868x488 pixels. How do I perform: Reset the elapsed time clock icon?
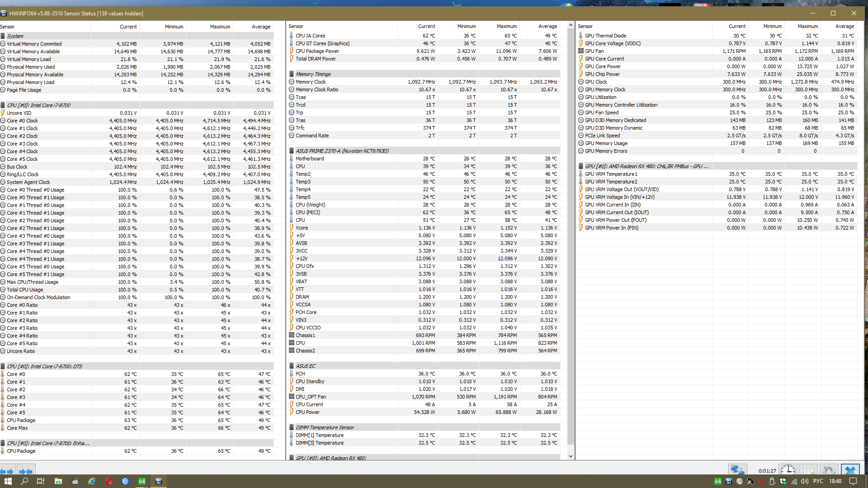coord(788,470)
